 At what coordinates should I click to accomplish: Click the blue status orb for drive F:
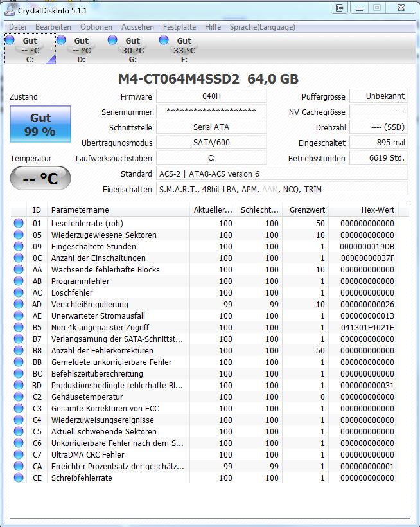pos(164,40)
